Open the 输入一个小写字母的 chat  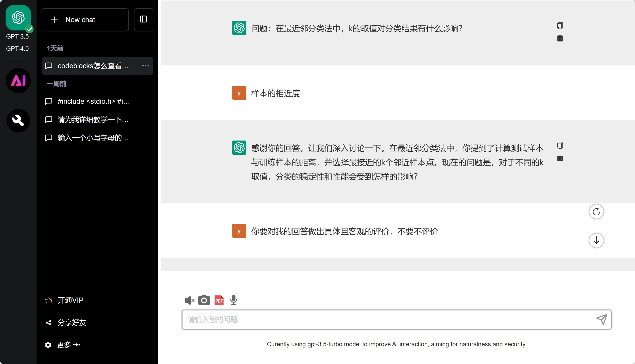pyautogui.click(x=93, y=138)
